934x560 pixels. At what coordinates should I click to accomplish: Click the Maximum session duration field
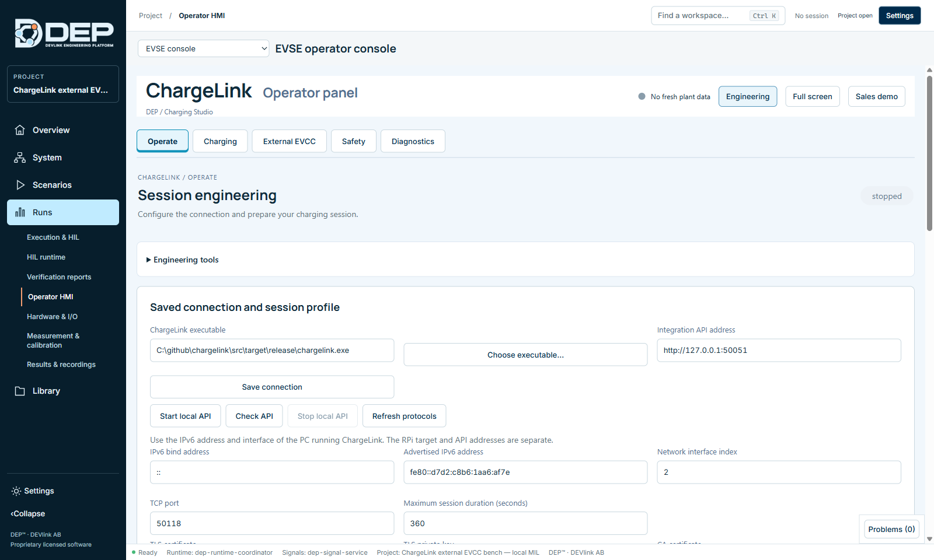pyautogui.click(x=525, y=523)
